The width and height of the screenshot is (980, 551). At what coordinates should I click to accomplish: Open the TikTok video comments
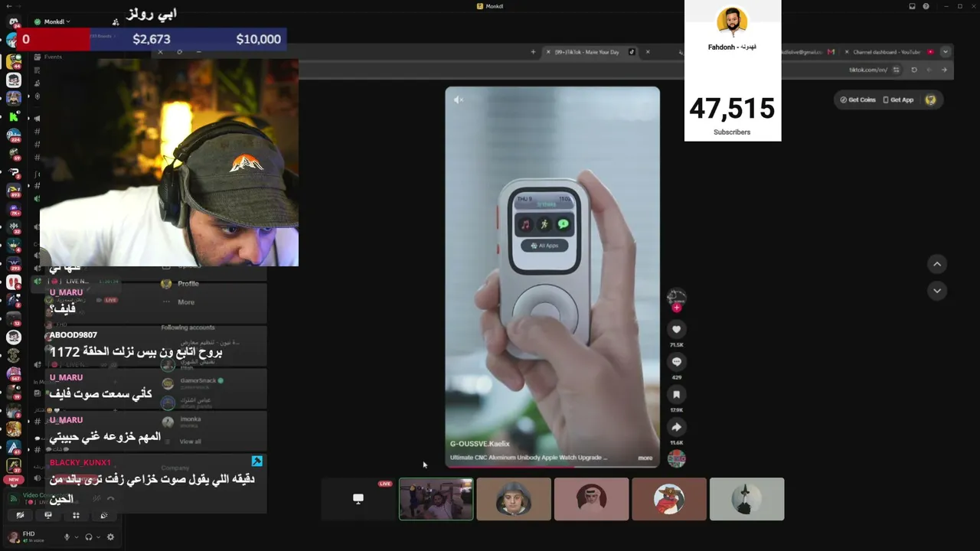coord(676,361)
